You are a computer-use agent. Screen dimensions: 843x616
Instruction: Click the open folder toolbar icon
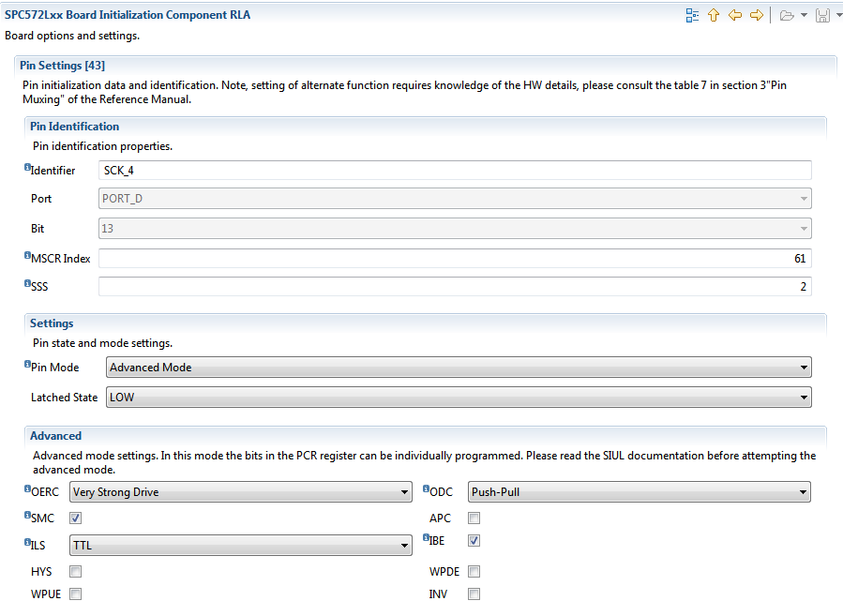point(787,16)
